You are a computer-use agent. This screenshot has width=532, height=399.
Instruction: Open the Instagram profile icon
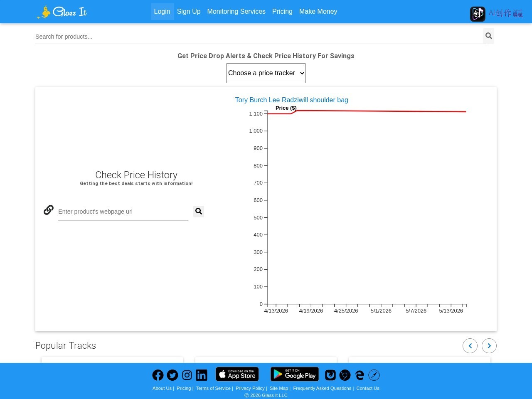click(187, 375)
